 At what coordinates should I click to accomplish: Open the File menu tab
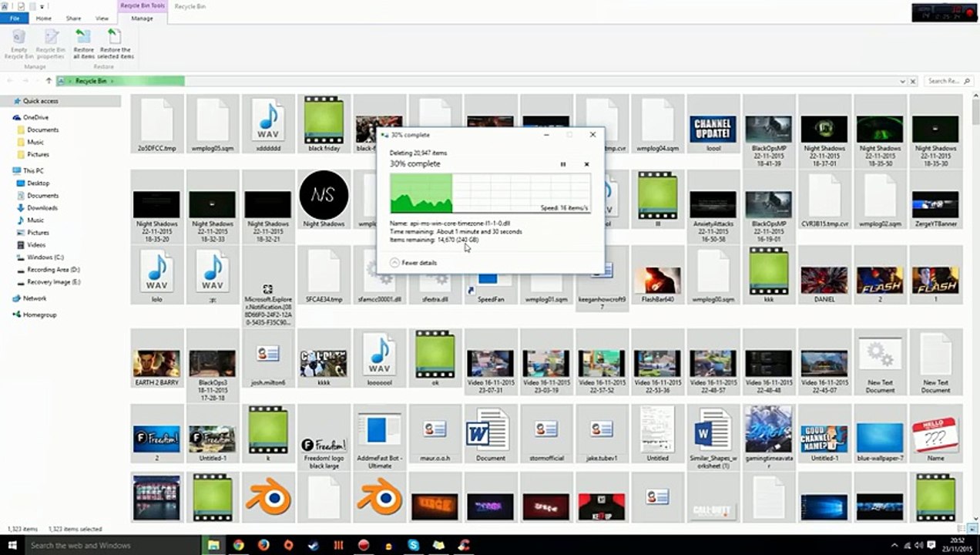[x=15, y=18]
